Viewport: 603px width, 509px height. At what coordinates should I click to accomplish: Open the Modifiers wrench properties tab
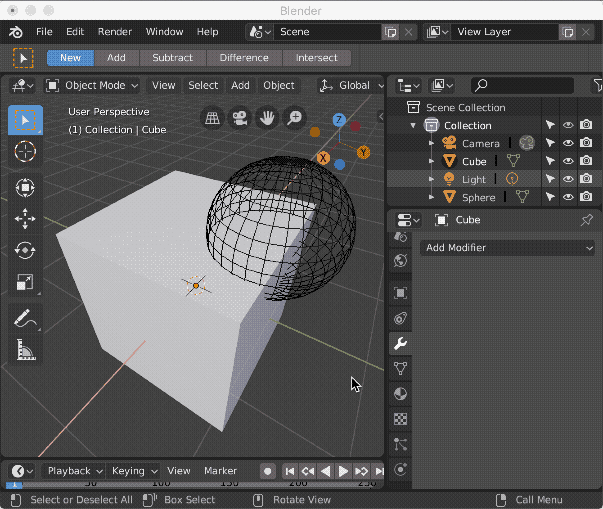point(400,343)
